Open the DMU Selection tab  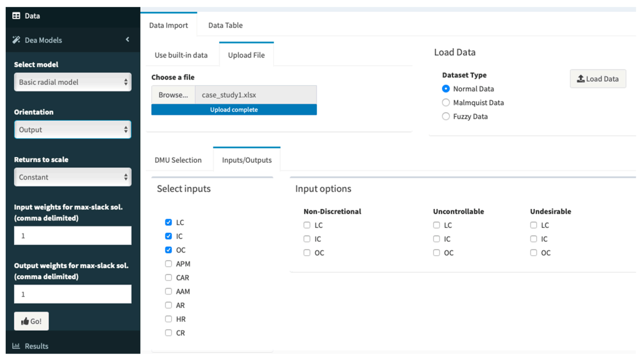coord(178,160)
